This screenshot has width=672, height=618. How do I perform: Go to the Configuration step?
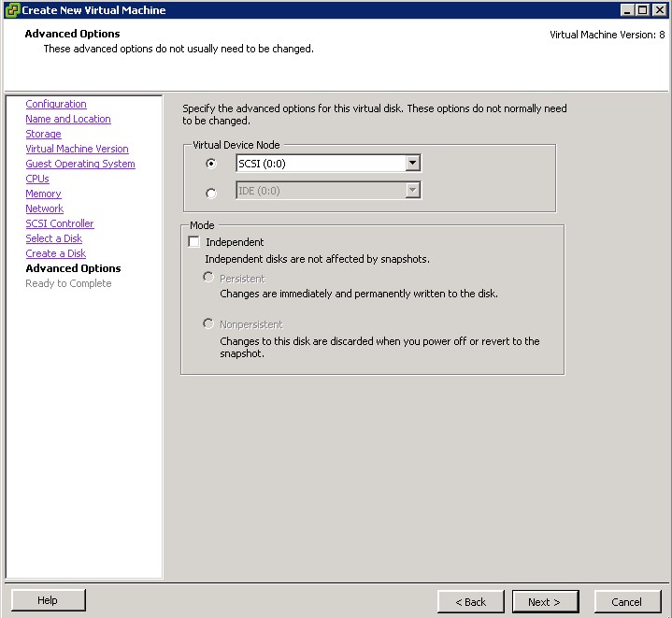(56, 104)
